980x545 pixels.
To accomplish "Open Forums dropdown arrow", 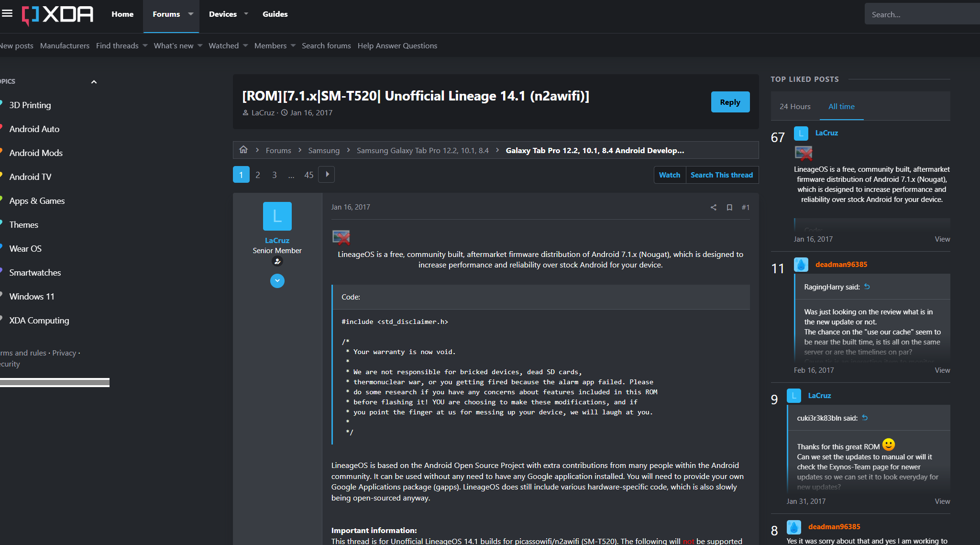I will click(191, 14).
